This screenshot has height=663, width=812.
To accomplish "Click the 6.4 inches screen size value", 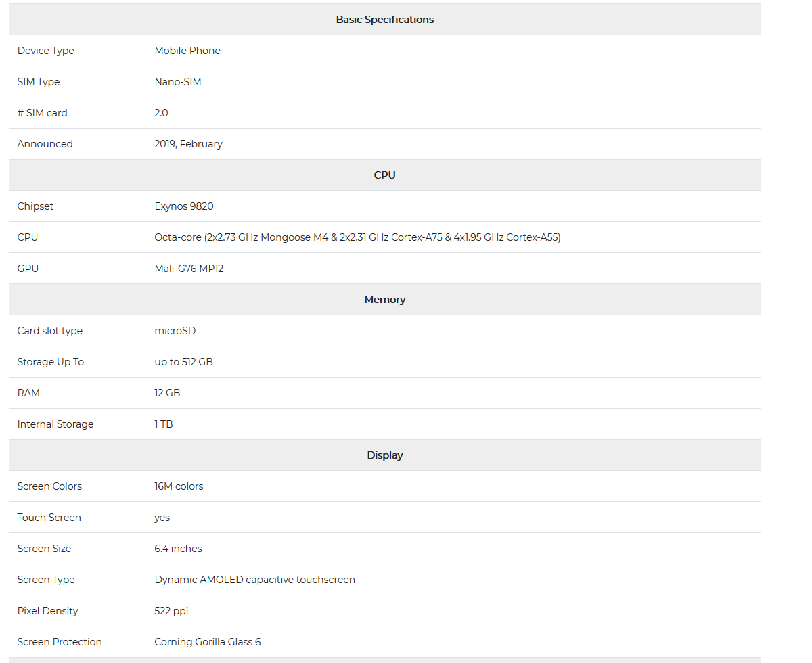I will pyautogui.click(x=178, y=549).
